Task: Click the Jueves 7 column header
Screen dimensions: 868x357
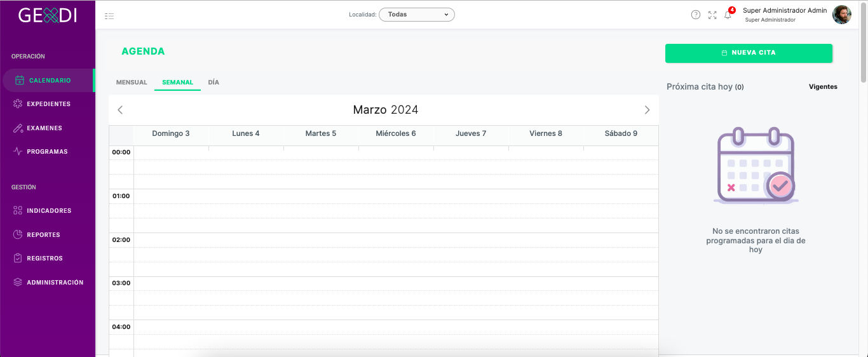Action: [471, 133]
